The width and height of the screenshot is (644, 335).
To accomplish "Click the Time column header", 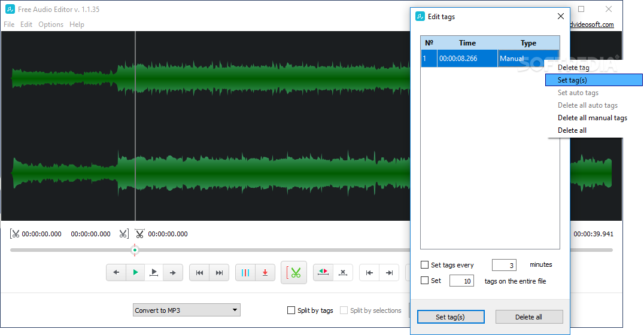I will click(x=467, y=43).
